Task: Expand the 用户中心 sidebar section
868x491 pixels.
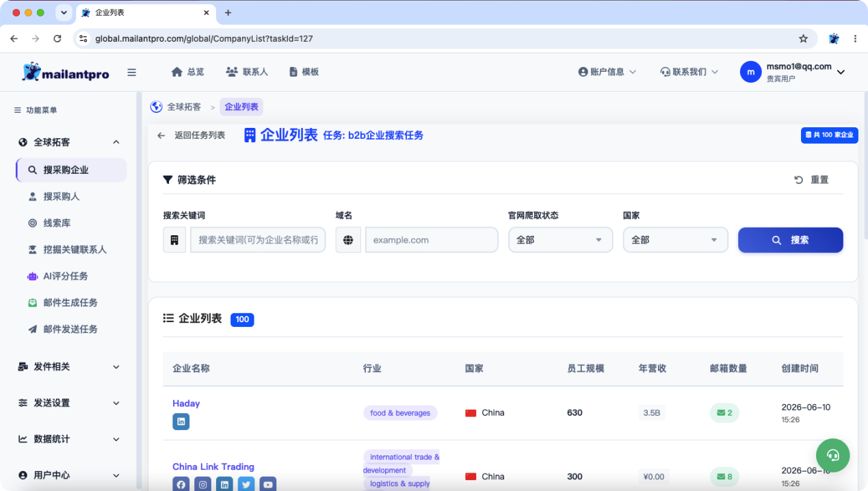Action: pos(68,475)
